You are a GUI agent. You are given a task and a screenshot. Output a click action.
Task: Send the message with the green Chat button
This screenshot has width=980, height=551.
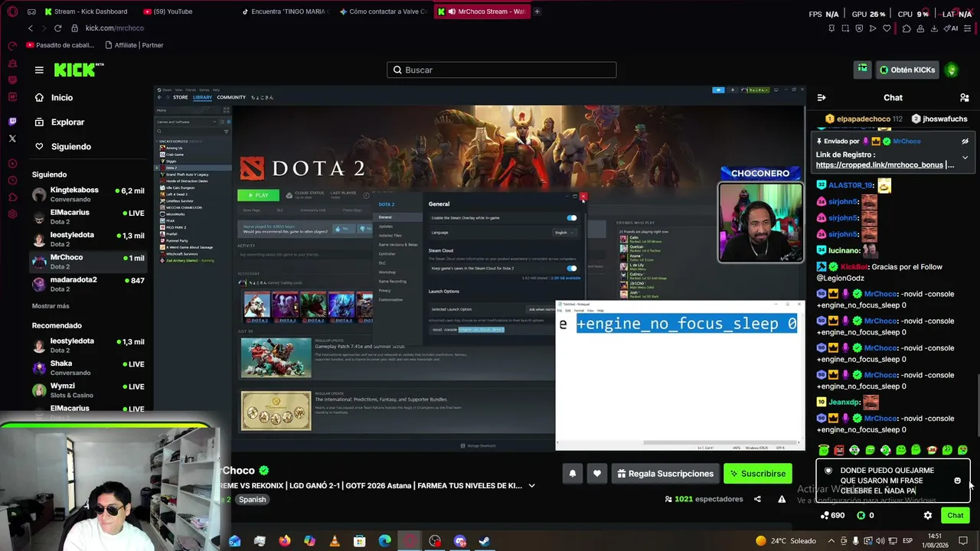[955, 516]
